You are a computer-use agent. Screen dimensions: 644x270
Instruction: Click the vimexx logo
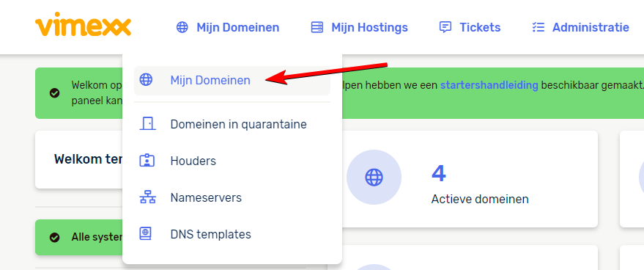coord(84,25)
